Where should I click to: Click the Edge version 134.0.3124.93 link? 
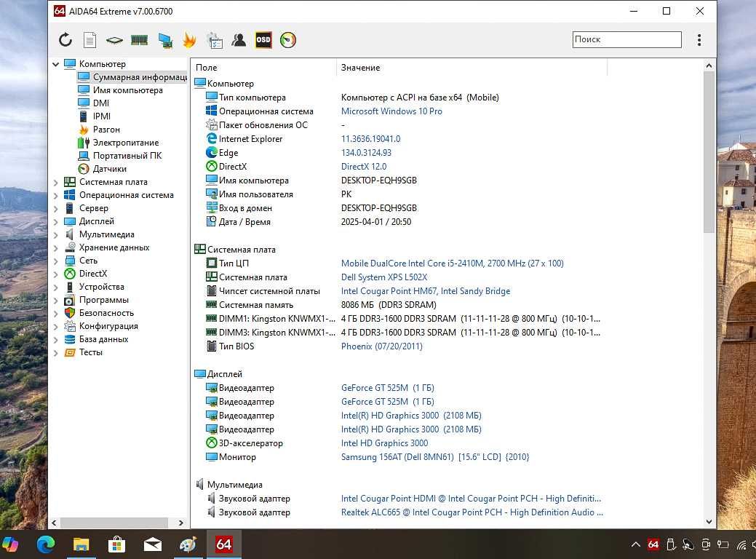(x=366, y=152)
